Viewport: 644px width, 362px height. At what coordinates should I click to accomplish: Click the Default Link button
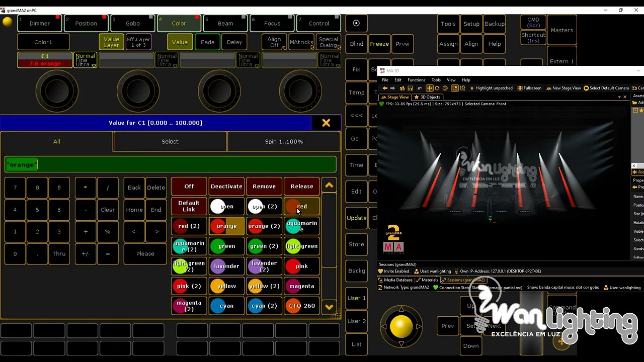189,206
